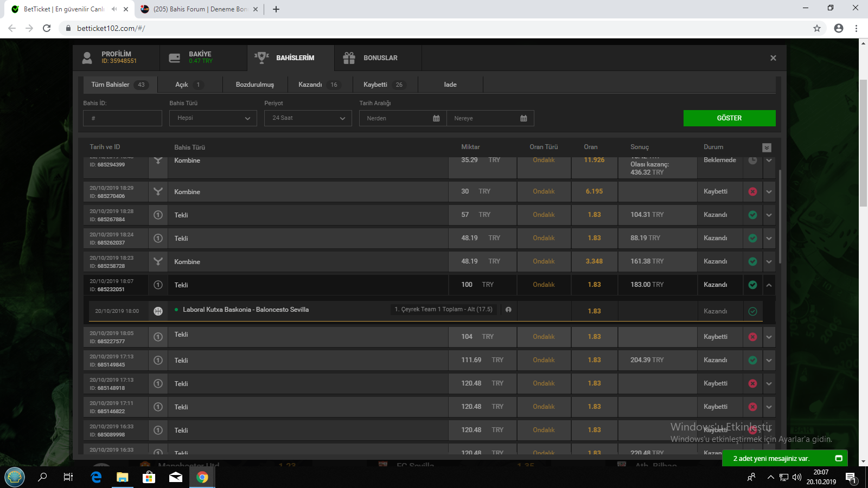Open Windows taskbar search
The height and width of the screenshot is (488, 868).
[x=42, y=477]
